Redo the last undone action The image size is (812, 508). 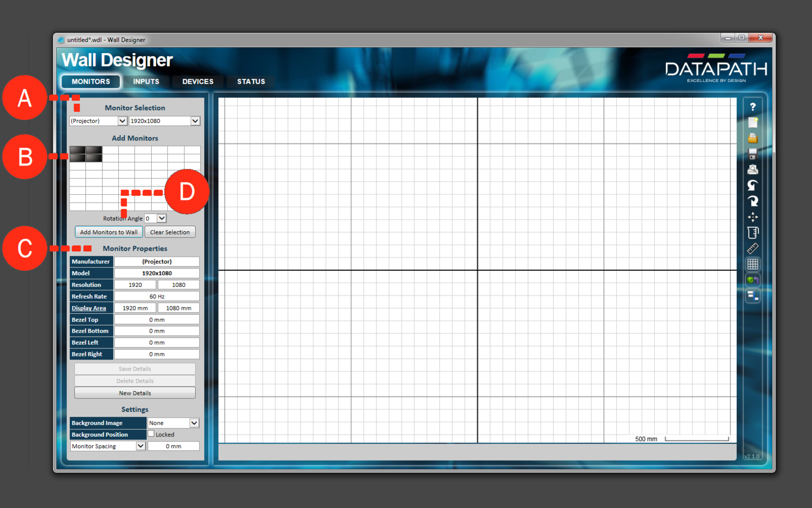[x=752, y=201]
